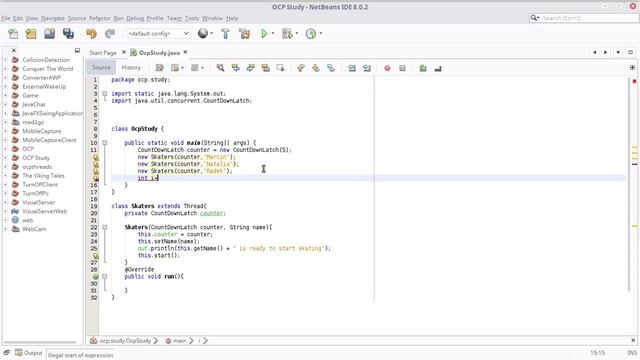Click the Source view button

101,68
